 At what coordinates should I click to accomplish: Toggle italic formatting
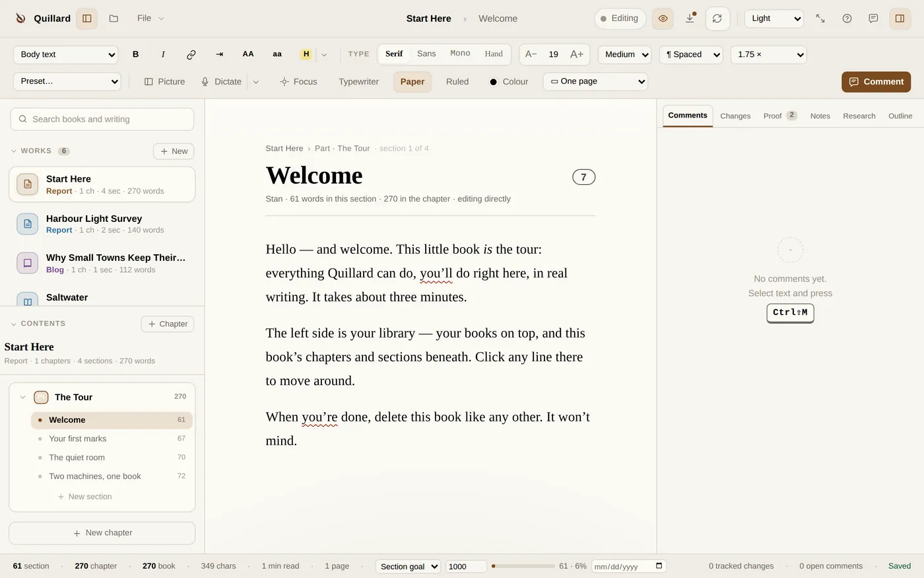(x=163, y=54)
